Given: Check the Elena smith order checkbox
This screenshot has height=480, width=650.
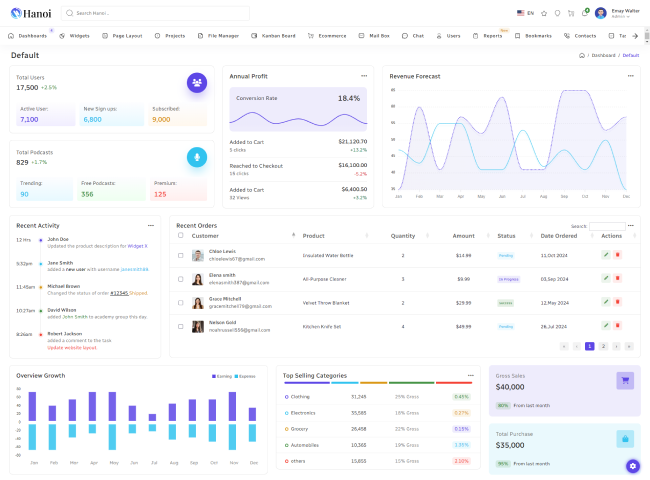Looking at the screenshot, I should pos(181,279).
